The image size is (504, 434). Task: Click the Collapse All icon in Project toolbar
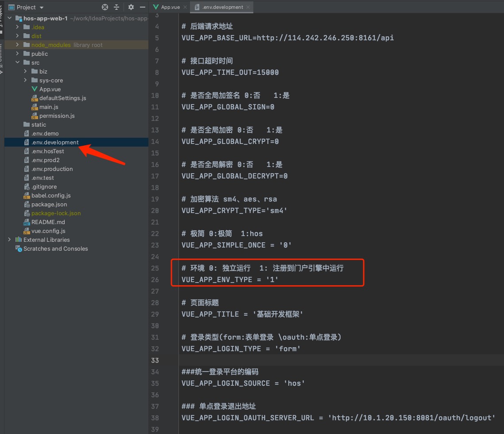pos(116,7)
